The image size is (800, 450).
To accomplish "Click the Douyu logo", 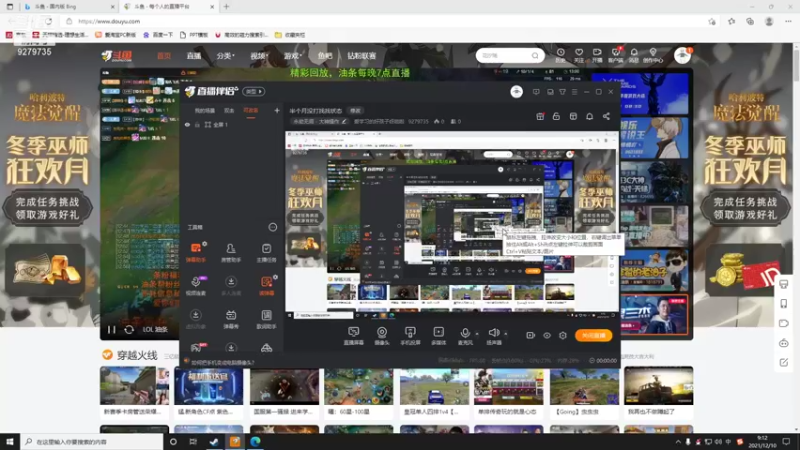I will pyautogui.click(x=117, y=56).
